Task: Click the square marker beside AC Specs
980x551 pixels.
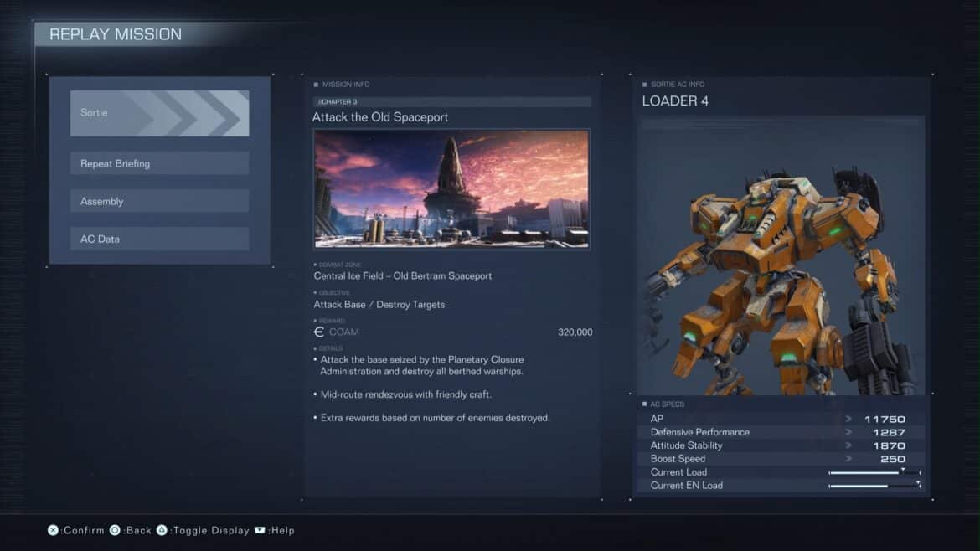Action: click(x=644, y=404)
